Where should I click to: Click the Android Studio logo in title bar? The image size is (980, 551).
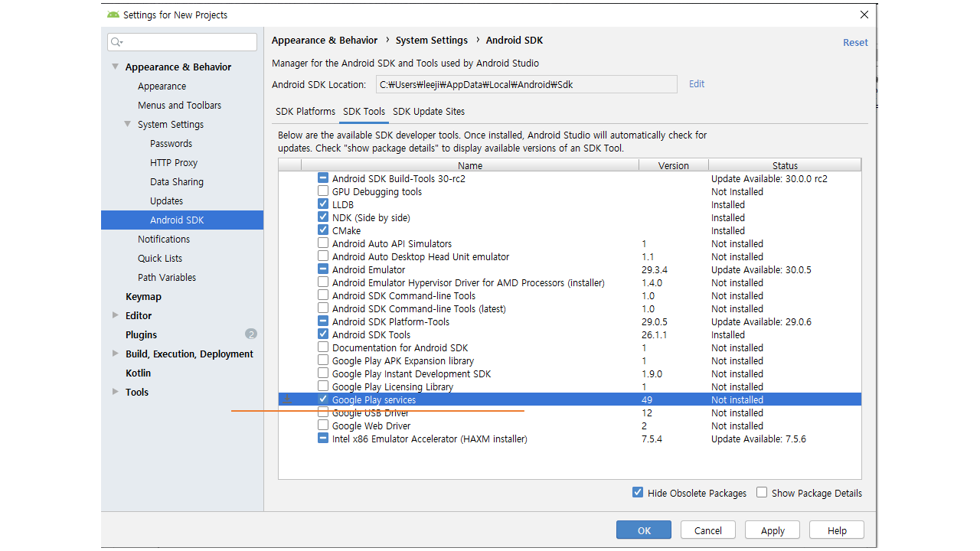point(113,15)
